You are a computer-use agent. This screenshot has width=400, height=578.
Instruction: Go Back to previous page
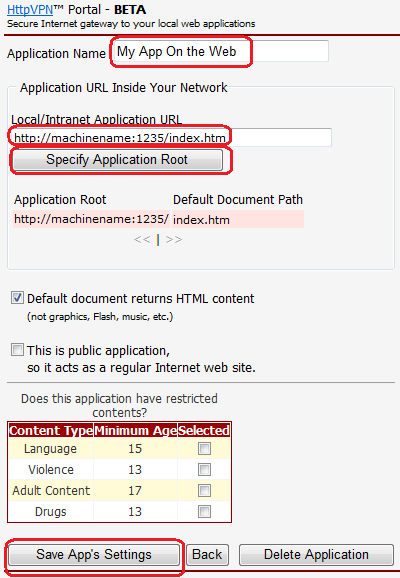point(207,555)
